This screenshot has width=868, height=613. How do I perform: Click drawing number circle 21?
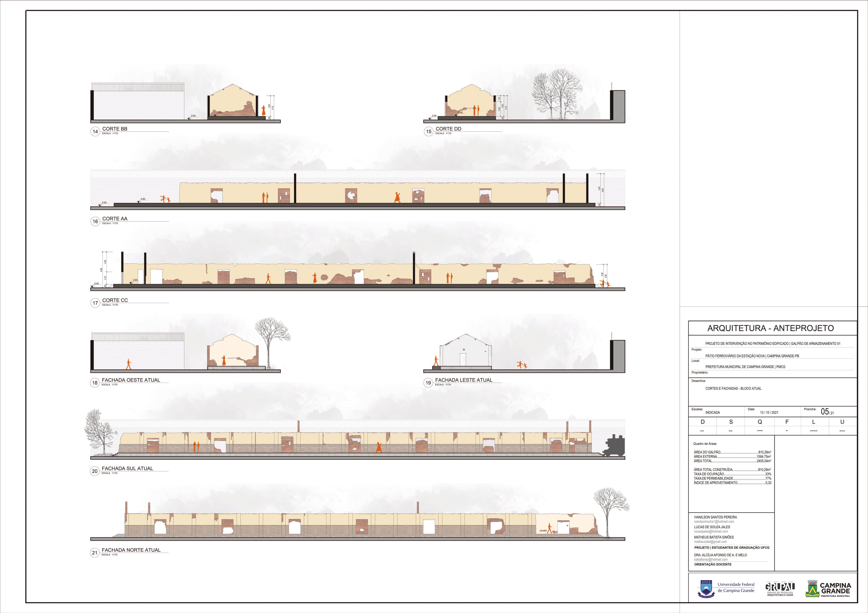(95, 553)
